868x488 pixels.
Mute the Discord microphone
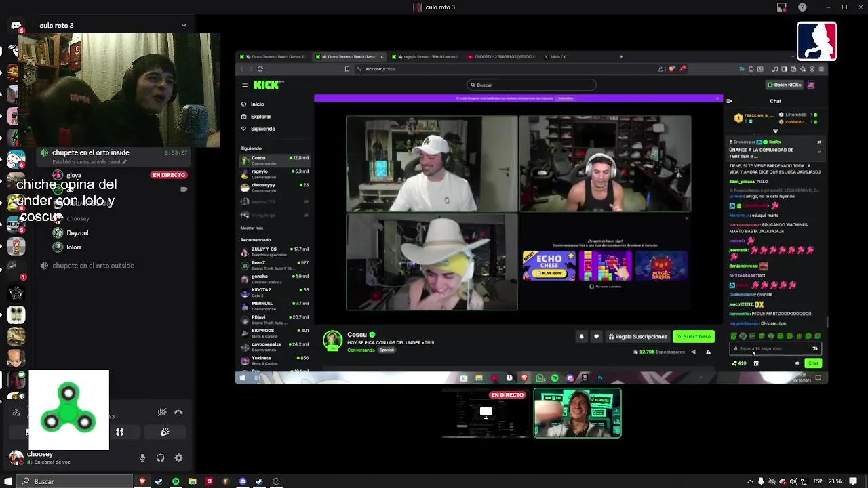(x=142, y=457)
